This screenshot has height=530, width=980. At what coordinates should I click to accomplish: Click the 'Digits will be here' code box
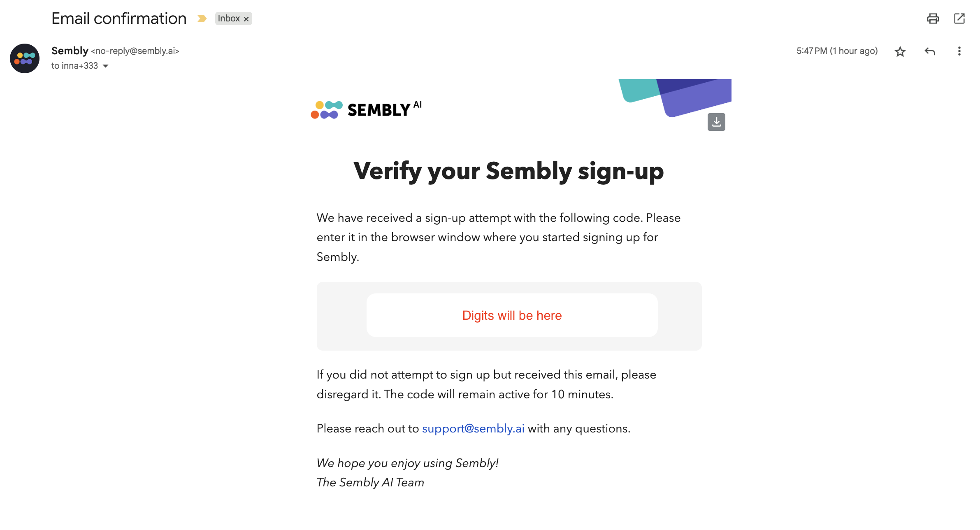click(512, 315)
